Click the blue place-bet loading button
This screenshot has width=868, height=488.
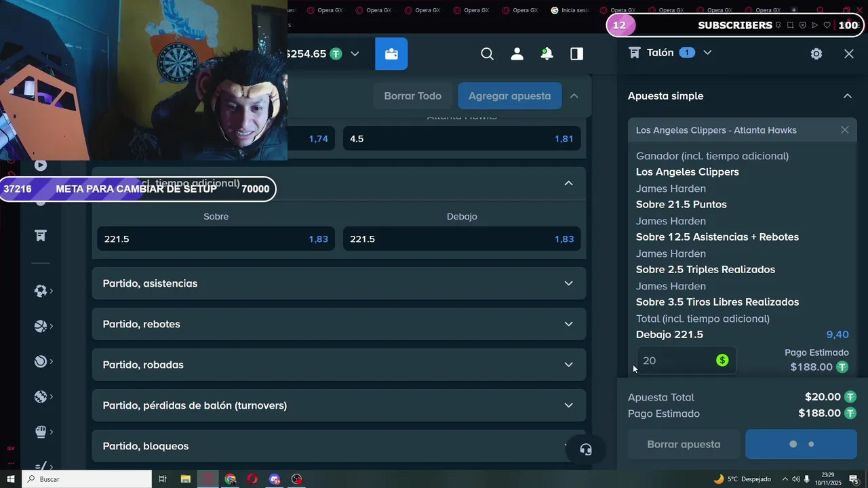[801, 444]
